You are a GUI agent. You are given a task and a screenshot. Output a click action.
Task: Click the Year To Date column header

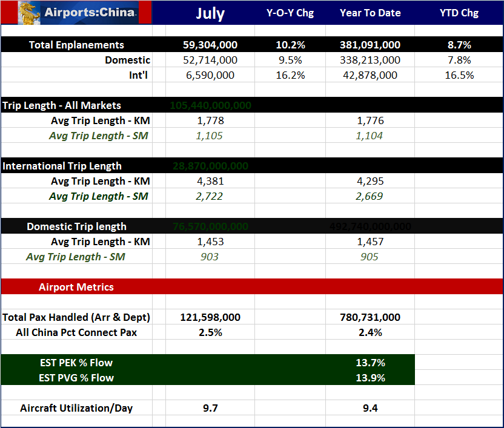(370, 13)
